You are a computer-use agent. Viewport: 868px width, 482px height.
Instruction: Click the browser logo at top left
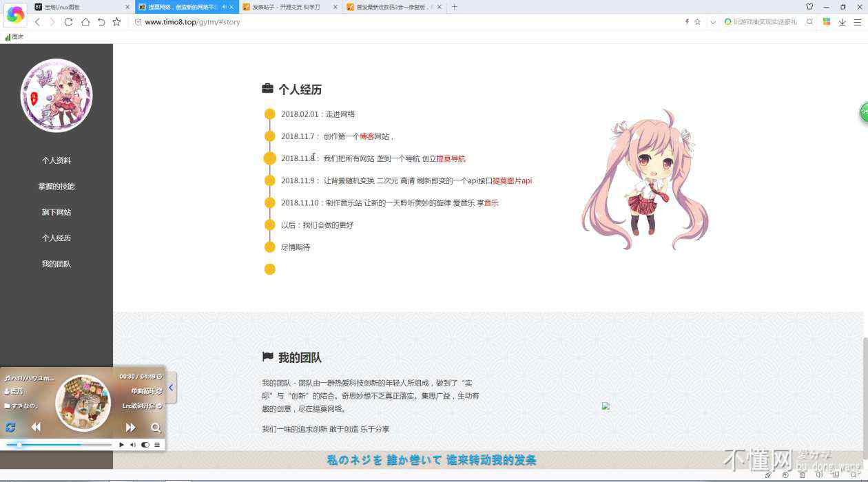[x=15, y=14]
